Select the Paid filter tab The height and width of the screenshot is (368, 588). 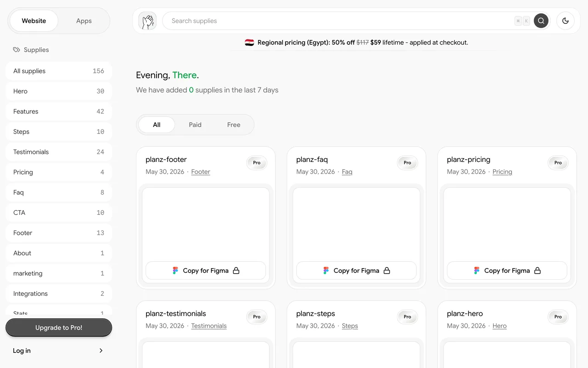click(x=195, y=125)
